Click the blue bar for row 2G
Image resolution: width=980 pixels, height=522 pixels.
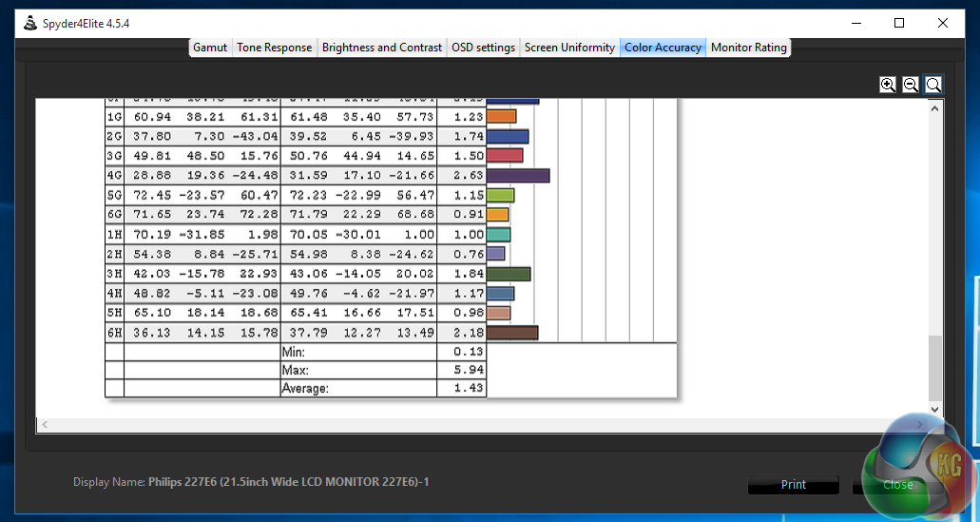508,136
